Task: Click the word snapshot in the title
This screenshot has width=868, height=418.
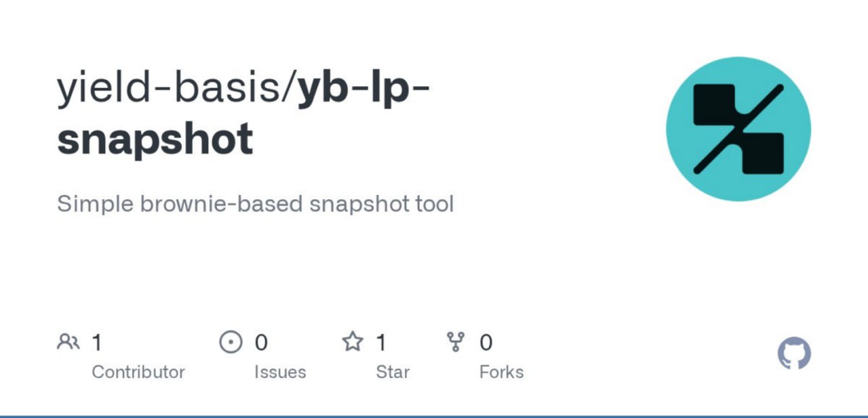Action: click(x=155, y=138)
